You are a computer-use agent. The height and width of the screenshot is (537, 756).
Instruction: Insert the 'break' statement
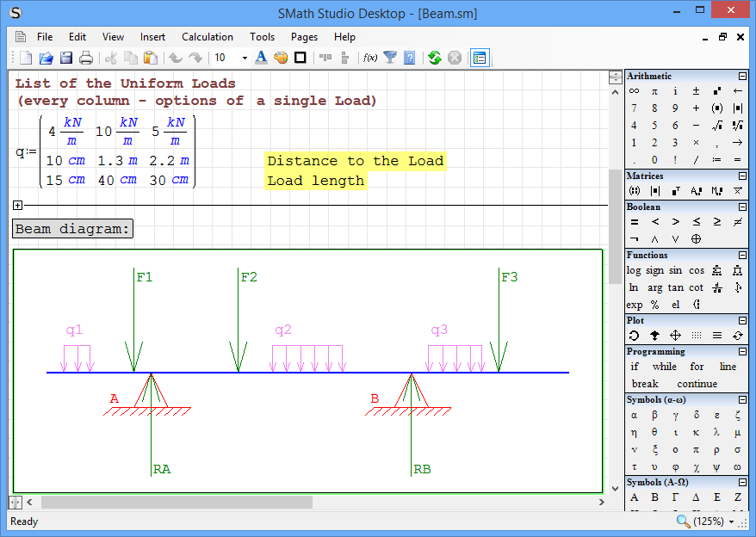click(645, 384)
